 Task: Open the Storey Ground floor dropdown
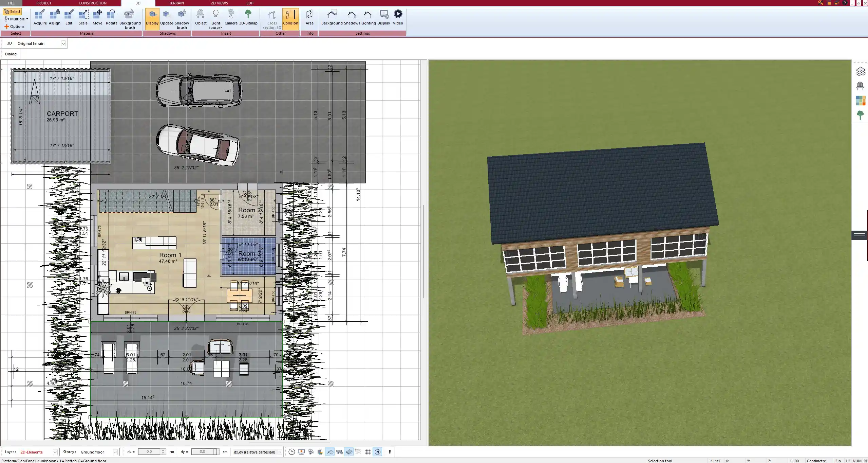(115, 452)
